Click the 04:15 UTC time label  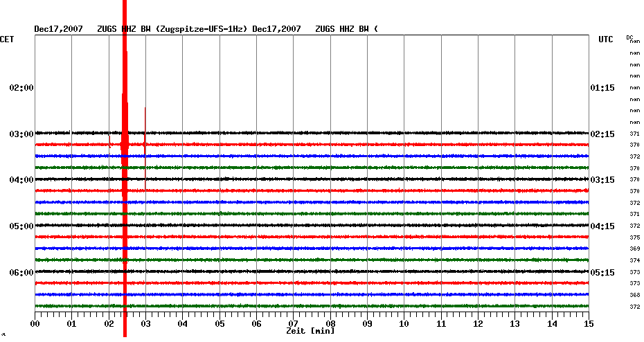pyautogui.click(x=602, y=226)
